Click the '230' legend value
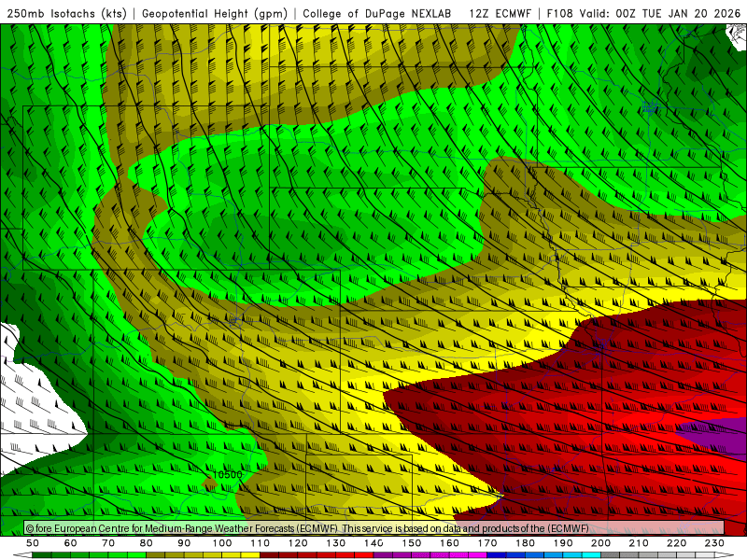This screenshot has width=747, height=560. [714, 543]
